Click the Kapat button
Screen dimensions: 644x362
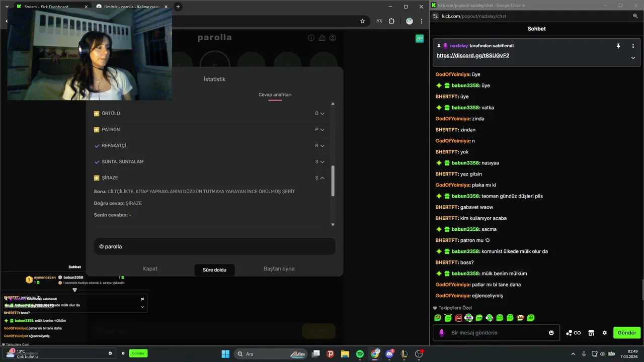150,268
